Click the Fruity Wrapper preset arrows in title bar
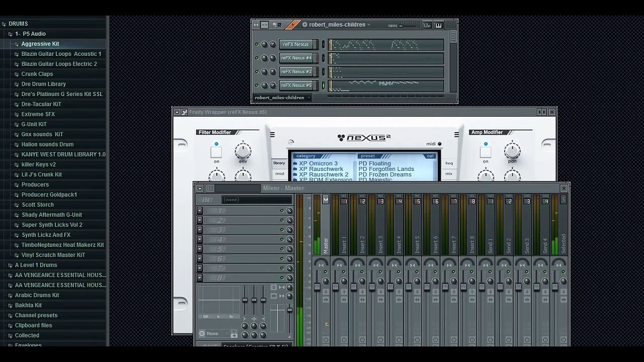 click(541, 112)
